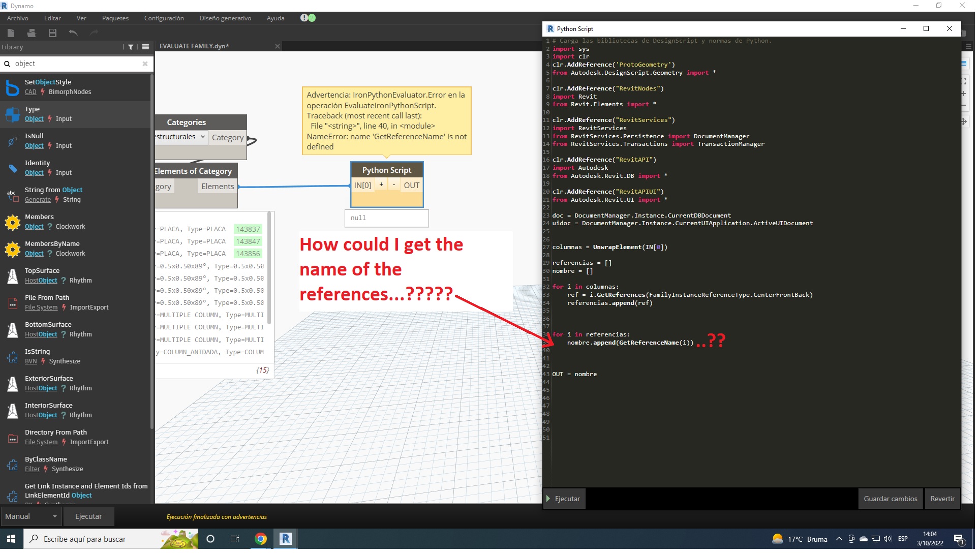Screen dimensions: 980x555
Task: Open Task View on taskbar
Action: click(235, 539)
